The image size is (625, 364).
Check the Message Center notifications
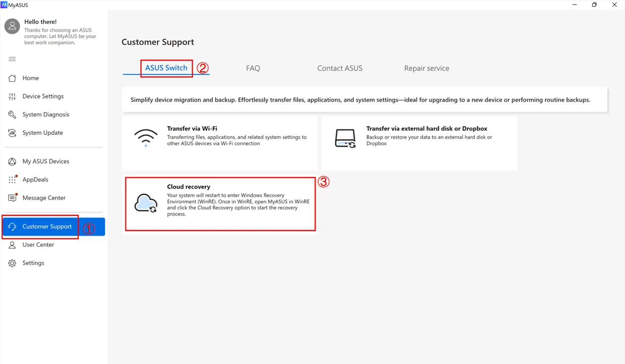43,198
